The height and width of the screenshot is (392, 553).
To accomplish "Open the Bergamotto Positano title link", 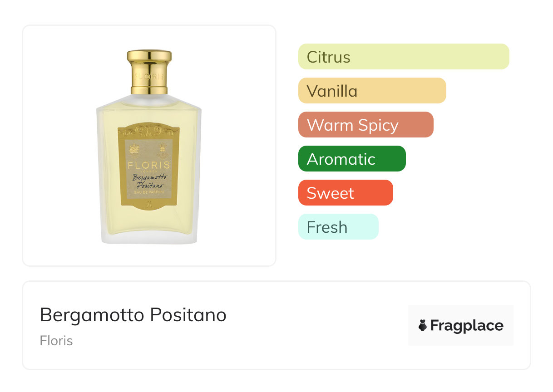I will click(x=133, y=315).
